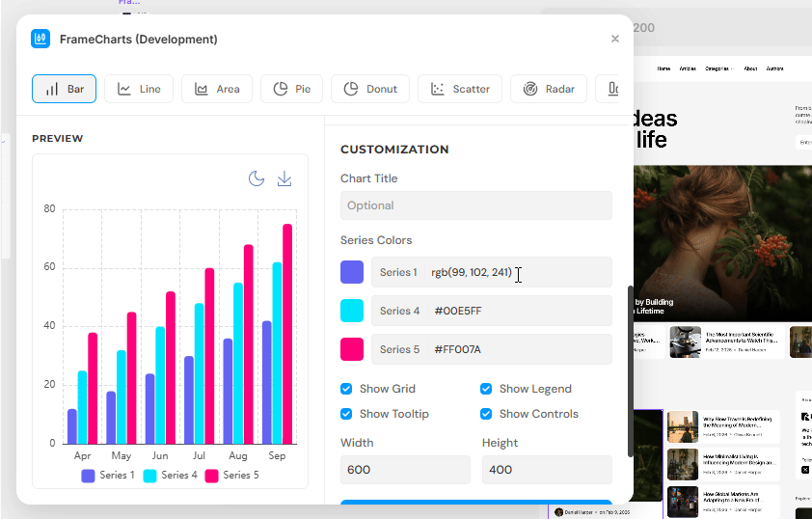Choose the Area chart type

pyautogui.click(x=217, y=89)
